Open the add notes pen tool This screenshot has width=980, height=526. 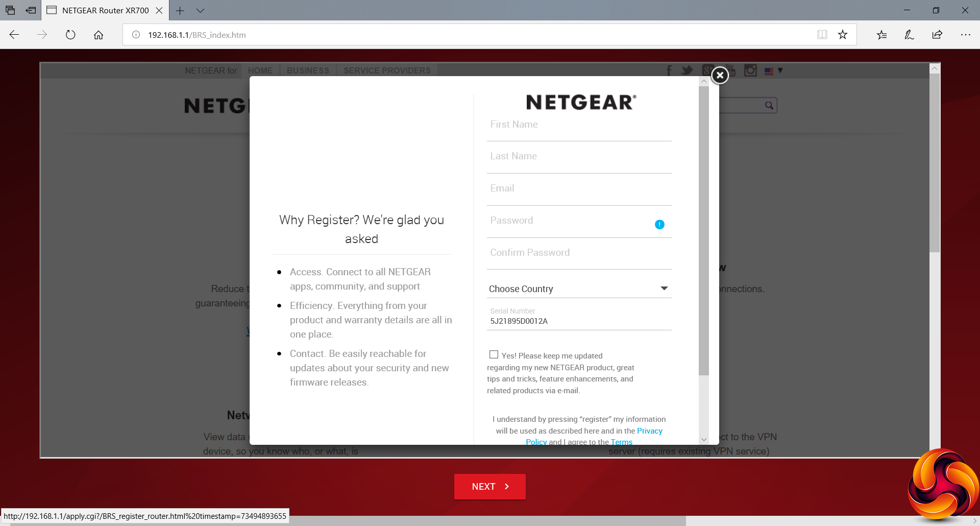pyautogui.click(x=909, y=35)
